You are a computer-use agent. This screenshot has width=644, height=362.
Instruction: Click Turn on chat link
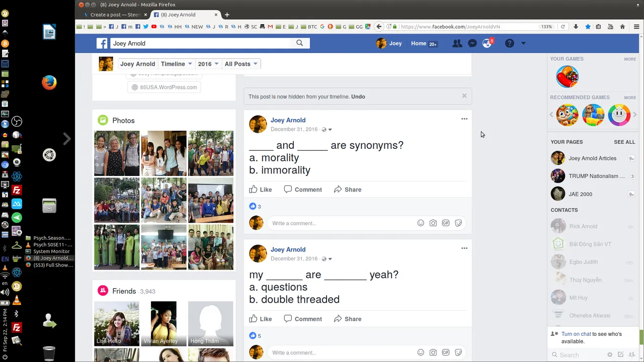pos(576,334)
